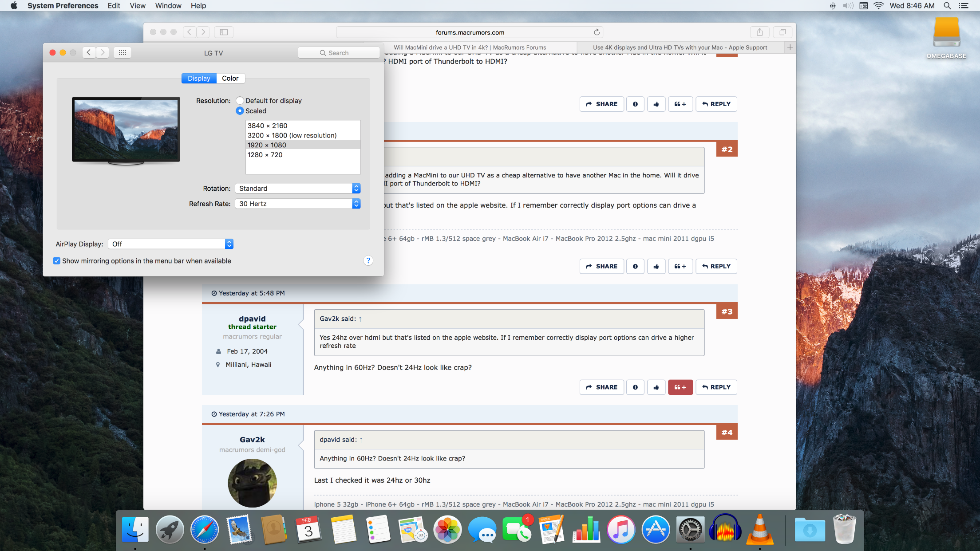
Task: Open the Window menu in menu bar
Action: tap(168, 6)
